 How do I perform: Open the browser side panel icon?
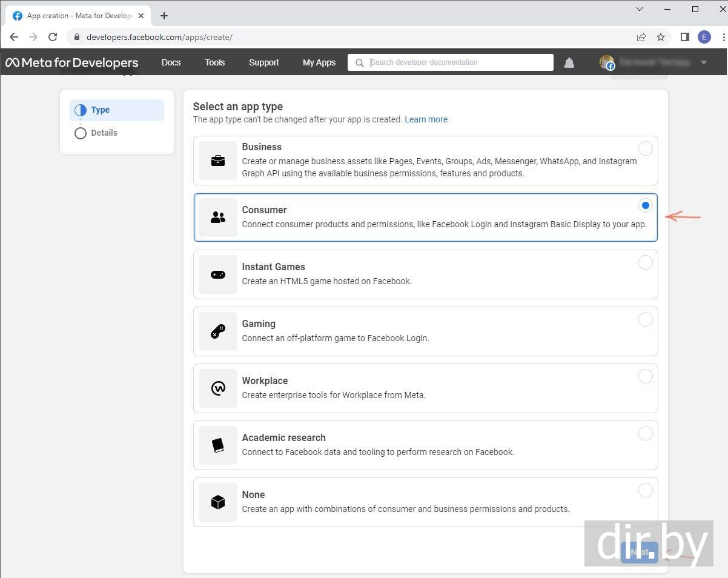(x=685, y=37)
